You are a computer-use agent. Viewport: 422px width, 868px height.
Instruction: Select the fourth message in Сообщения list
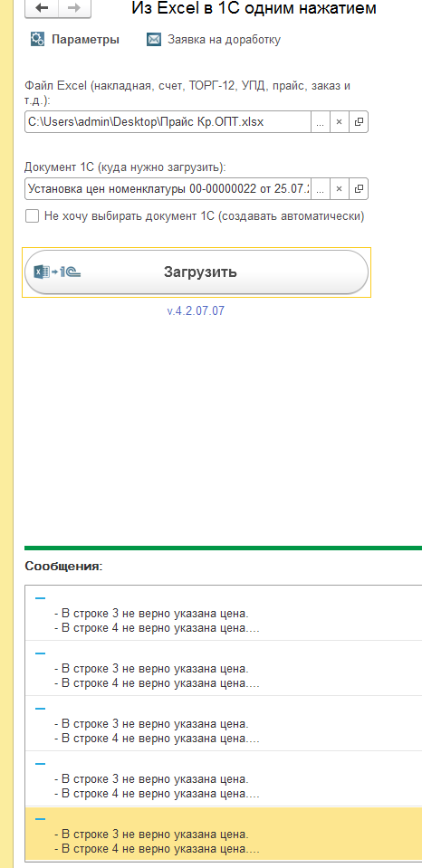224,779
